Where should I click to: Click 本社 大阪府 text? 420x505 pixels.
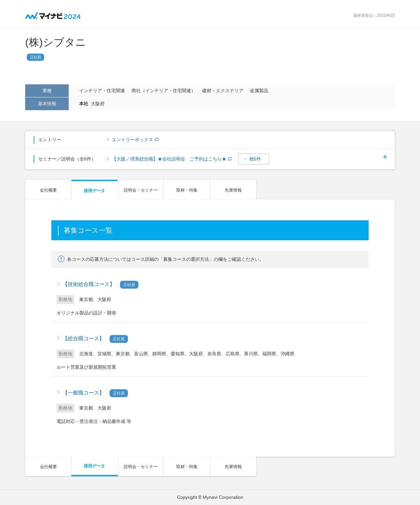point(92,104)
